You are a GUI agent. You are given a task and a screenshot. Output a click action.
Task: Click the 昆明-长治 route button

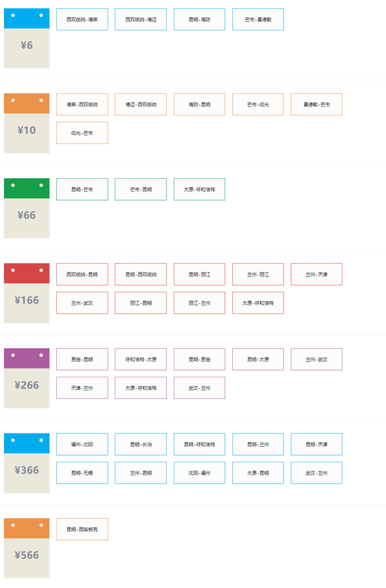[141, 444]
